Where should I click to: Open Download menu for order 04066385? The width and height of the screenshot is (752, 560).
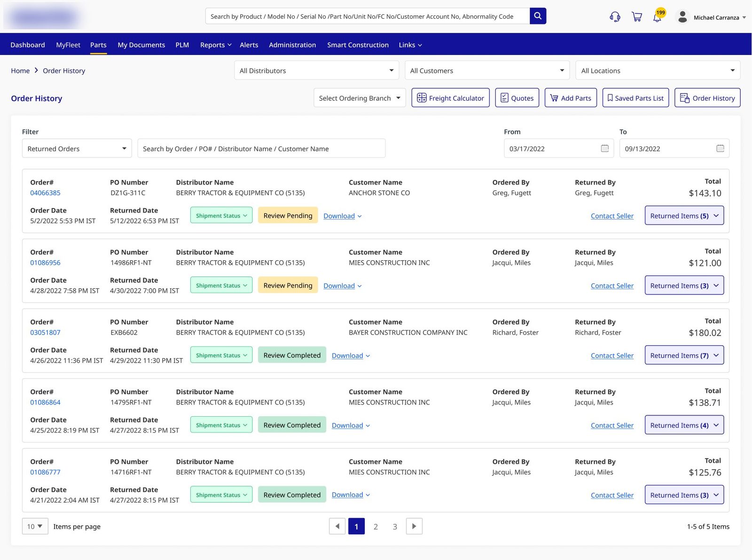pos(342,216)
